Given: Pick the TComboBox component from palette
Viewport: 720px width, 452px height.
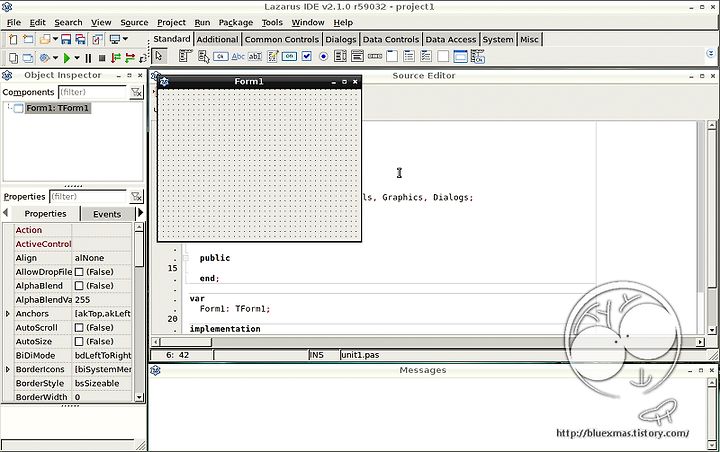Looking at the screenshot, I should point(357,56).
